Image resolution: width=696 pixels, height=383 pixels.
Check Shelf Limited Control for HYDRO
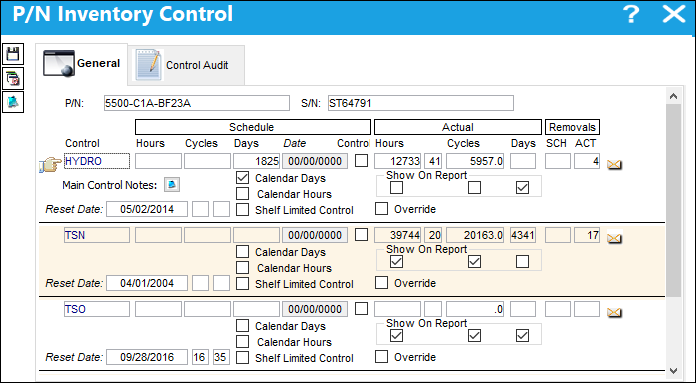242,209
